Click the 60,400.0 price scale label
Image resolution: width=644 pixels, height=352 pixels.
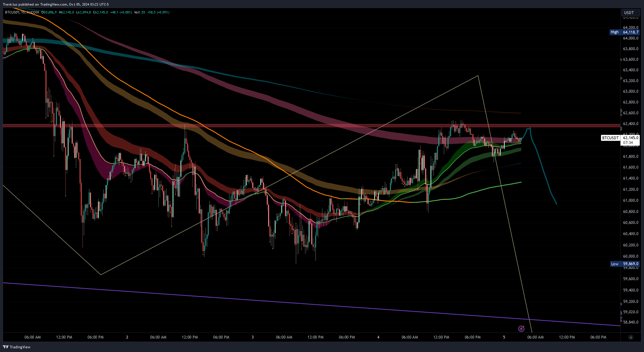click(x=631, y=234)
